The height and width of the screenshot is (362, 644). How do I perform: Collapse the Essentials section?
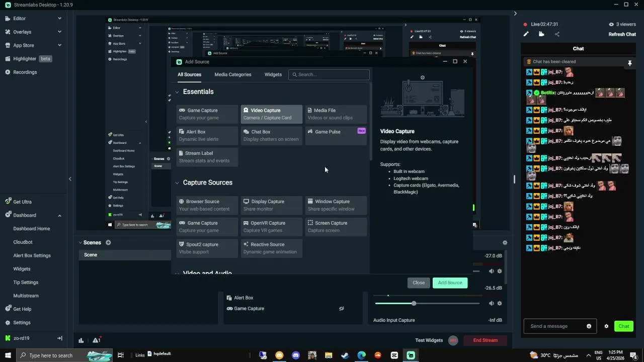pyautogui.click(x=177, y=92)
